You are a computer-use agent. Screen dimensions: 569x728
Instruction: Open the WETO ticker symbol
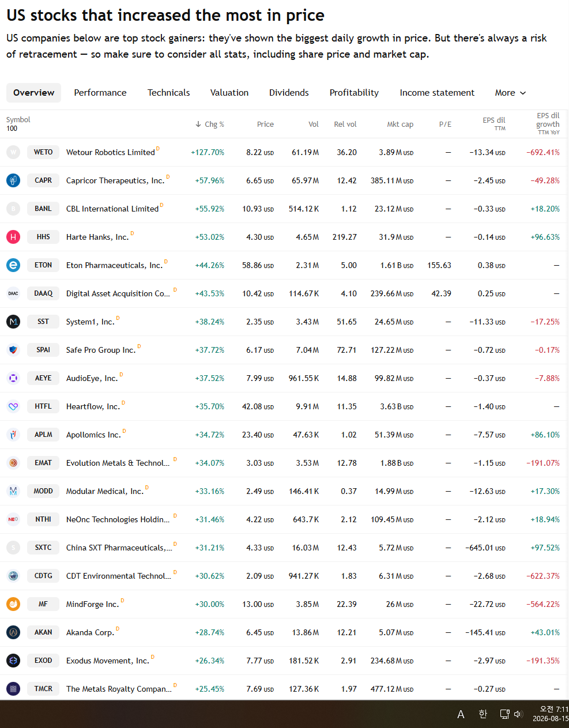(43, 152)
